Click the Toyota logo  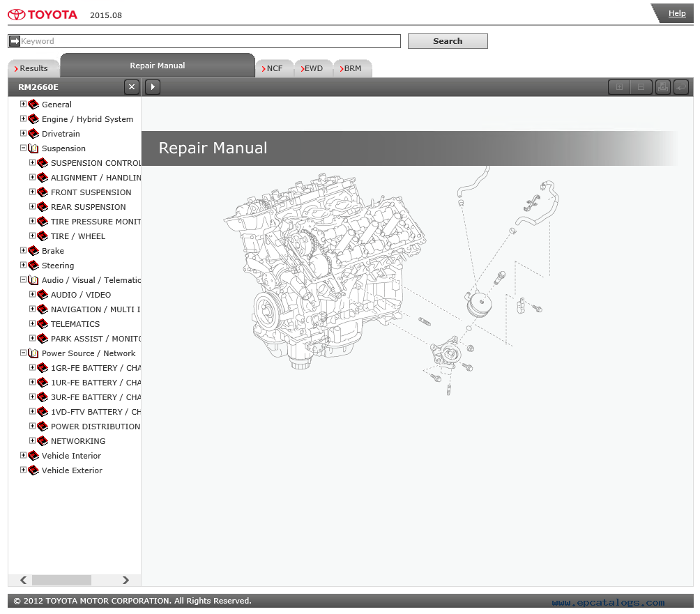[43, 15]
